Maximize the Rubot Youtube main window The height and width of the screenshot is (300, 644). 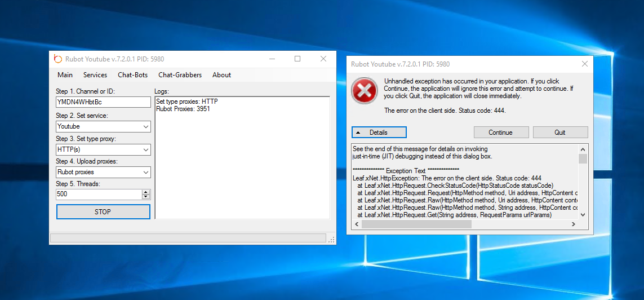coord(297,59)
